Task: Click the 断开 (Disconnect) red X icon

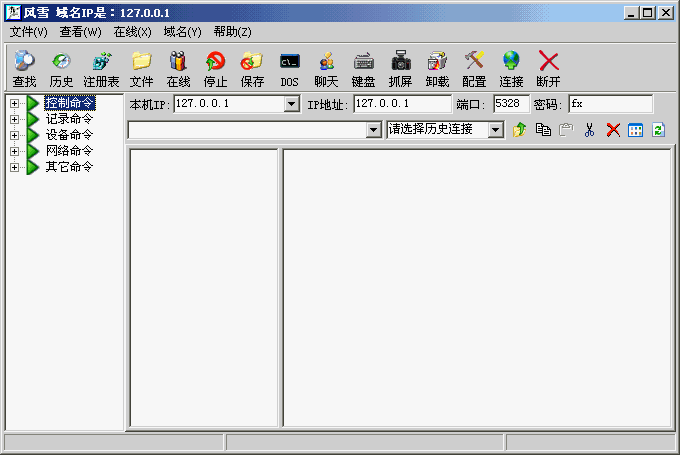Action: tap(548, 68)
